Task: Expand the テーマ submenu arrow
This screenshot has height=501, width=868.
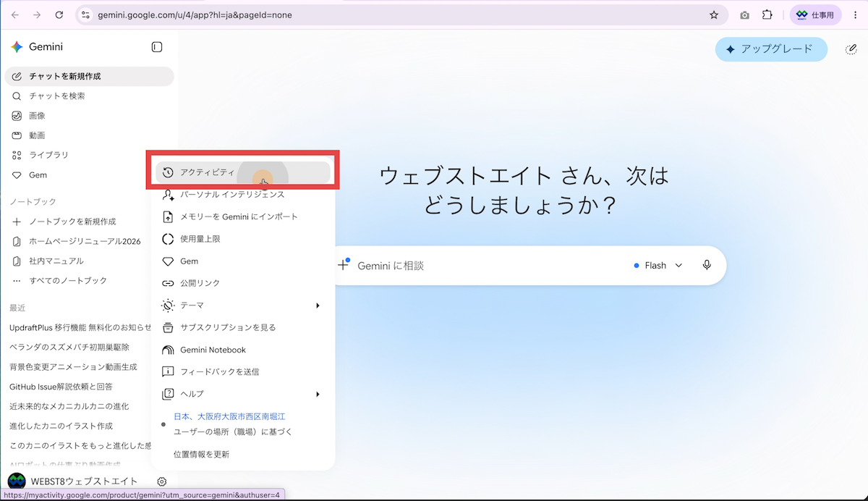Action: click(x=318, y=306)
